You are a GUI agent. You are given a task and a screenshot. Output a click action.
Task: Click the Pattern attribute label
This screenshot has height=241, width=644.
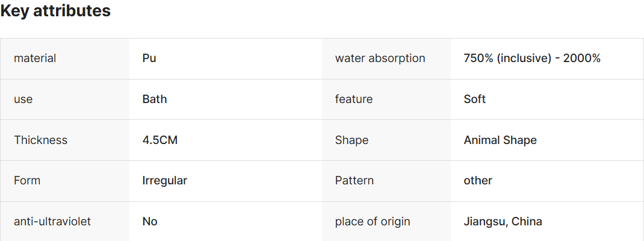coord(354,181)
